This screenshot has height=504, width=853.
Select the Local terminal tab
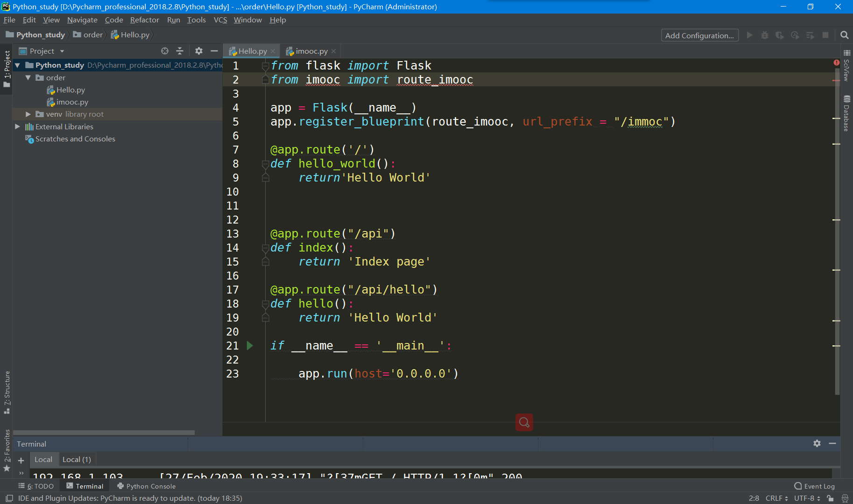tap(43, 459)
